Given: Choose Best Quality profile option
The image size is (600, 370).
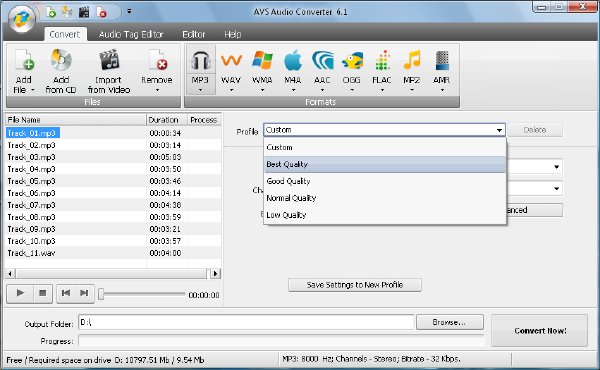Looking at the screenshot, I should [385, 164].
